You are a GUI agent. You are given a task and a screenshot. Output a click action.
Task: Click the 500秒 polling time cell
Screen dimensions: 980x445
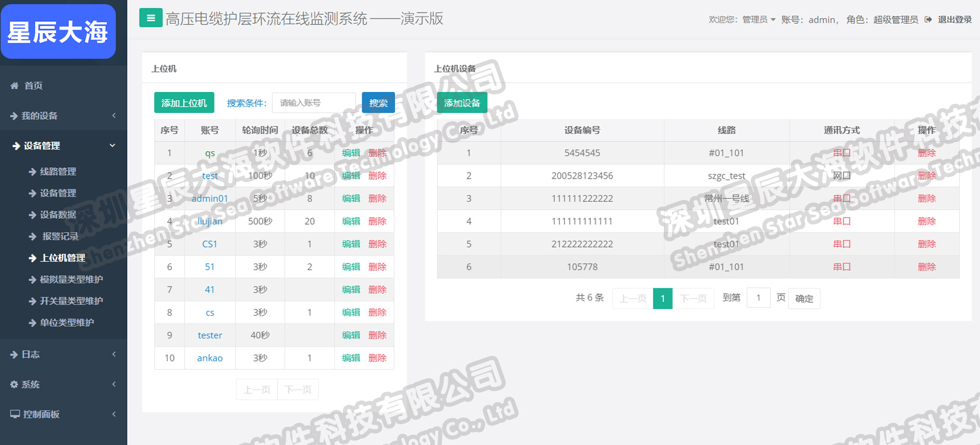[x=260, y=221]
